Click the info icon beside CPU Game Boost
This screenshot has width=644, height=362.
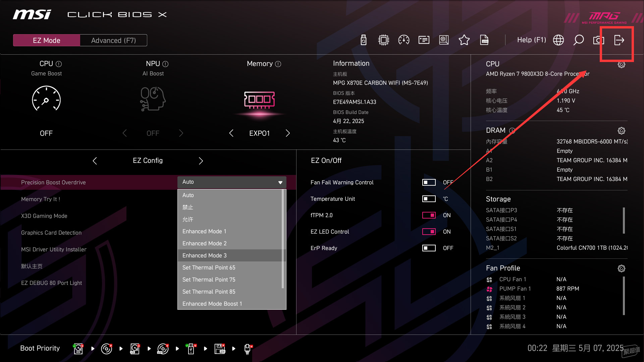pyautogui.click(x=59, y=64)
